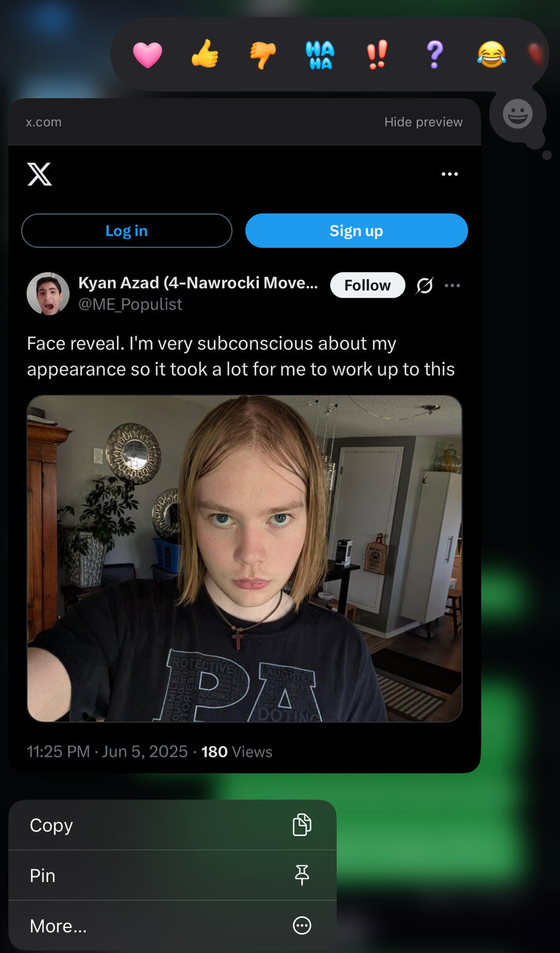React with the purple question mark
The image size is (560, 953).
pyautogui.click(x=435, y=54)
